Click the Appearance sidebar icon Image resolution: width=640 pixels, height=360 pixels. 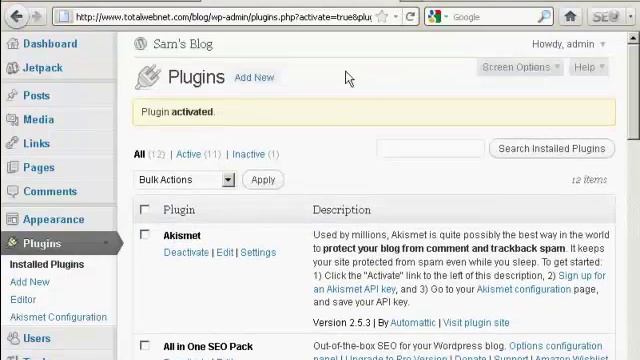tap(13, 219)
